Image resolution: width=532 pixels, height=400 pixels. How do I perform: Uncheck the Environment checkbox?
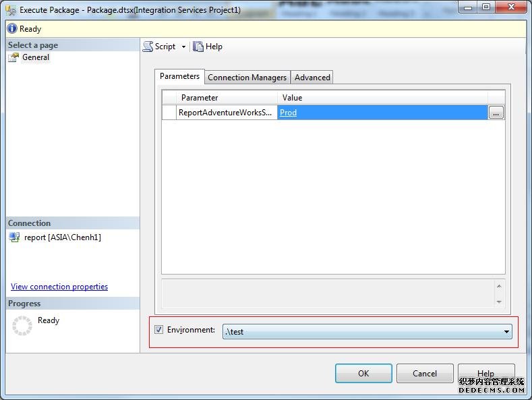click(x=159, y=330)
